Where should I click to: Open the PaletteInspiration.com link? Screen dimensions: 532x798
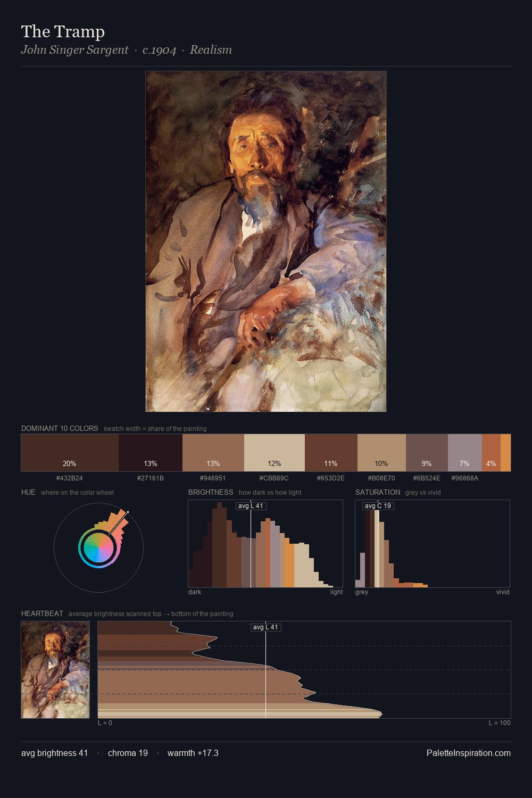pos(469,753)
